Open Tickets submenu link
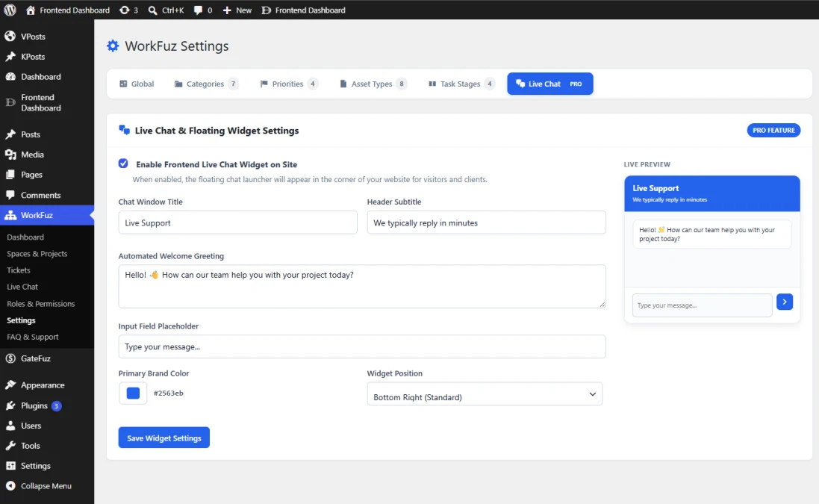Image resolution: width=819 pixels, height=504 pixels. (x=18, y=270)
